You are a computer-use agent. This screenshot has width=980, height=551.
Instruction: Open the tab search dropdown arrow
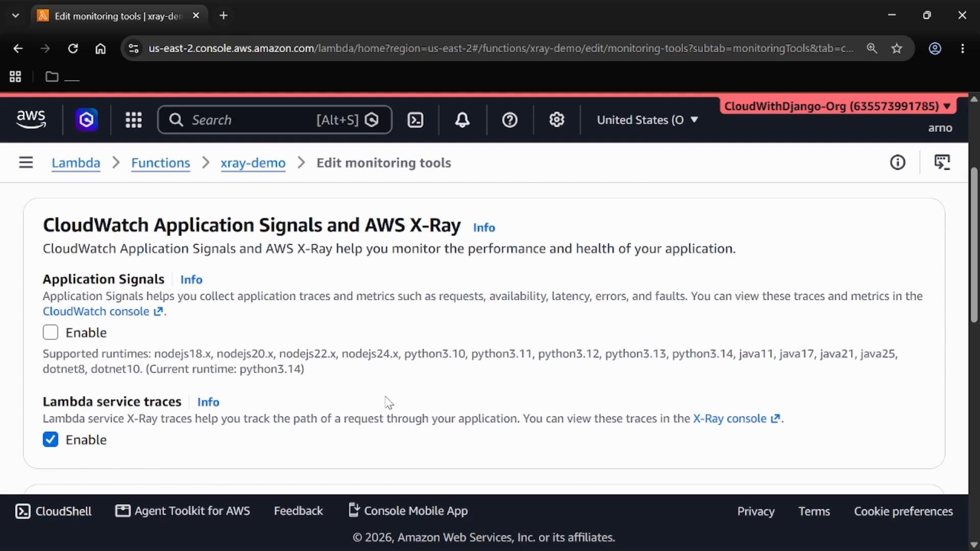[x=15, y=16]
